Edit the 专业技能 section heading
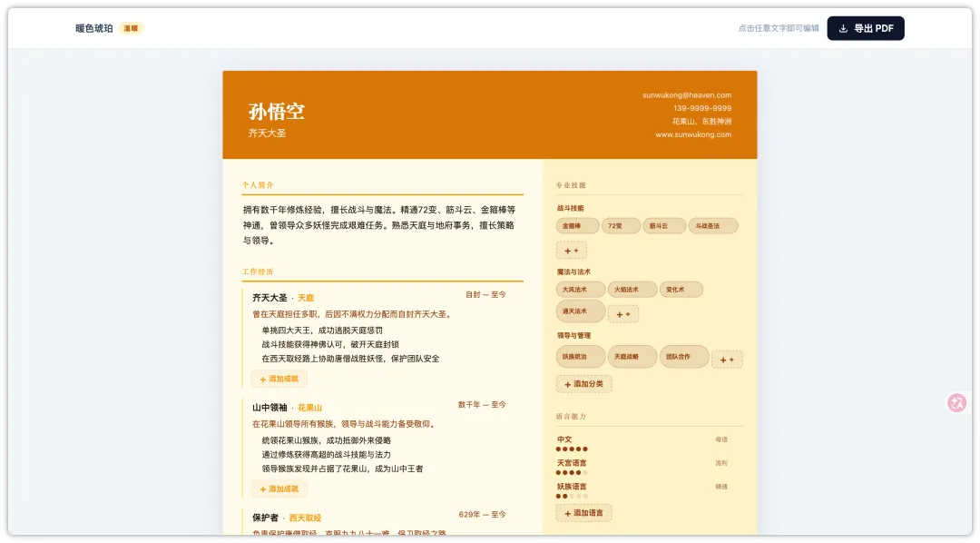980x543 pixels. point(571,186)
